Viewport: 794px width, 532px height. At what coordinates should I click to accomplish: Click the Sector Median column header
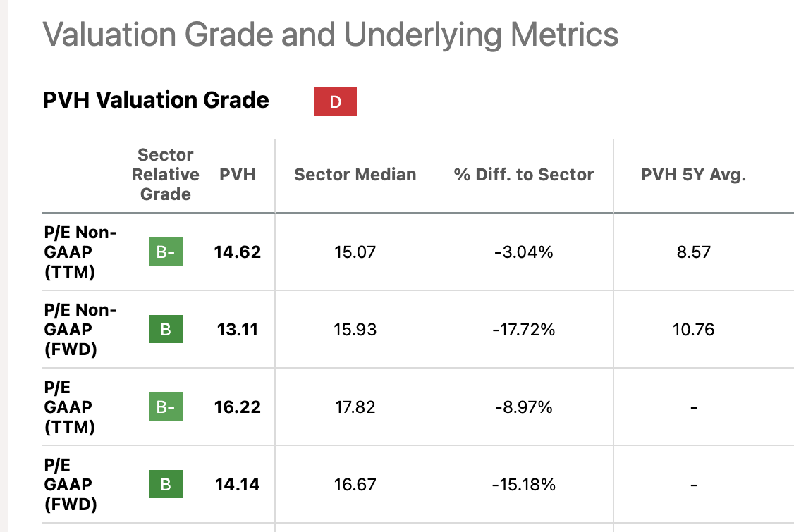point(355,175)
